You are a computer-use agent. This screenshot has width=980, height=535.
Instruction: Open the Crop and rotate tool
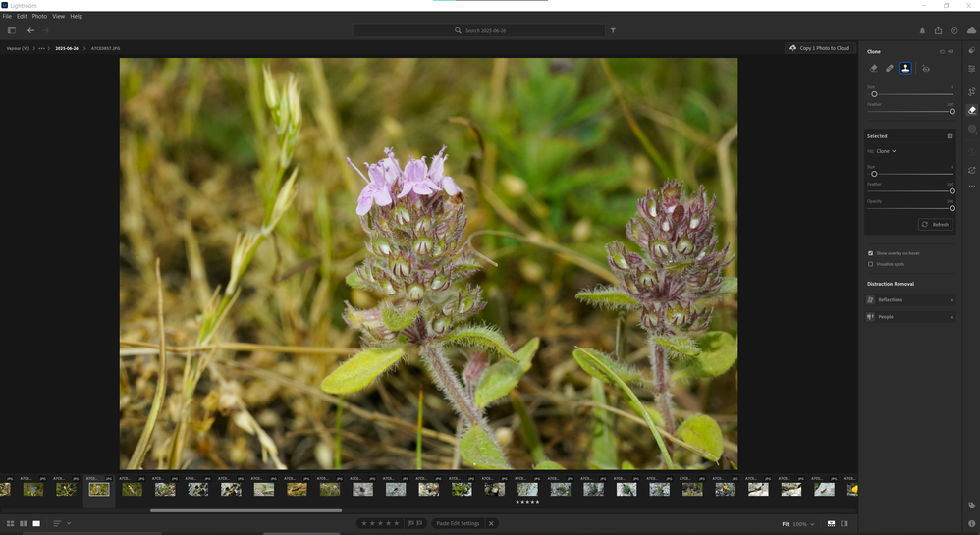pyautogui.click(x=972, y=92)
